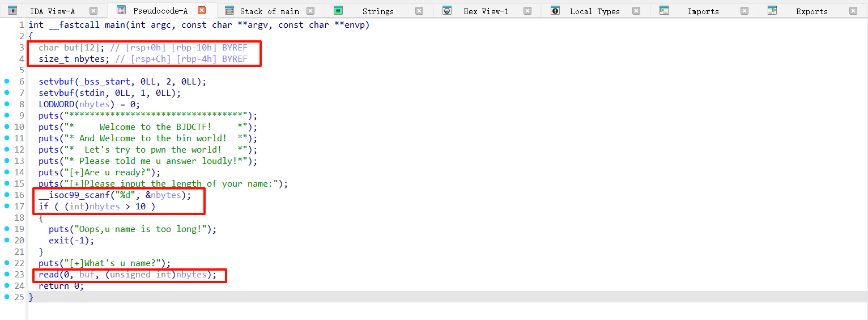Viewport: 868px width, 320px height.
Task: Click the [rbp-4h] comment on line 4
Action: click(196, 59)
